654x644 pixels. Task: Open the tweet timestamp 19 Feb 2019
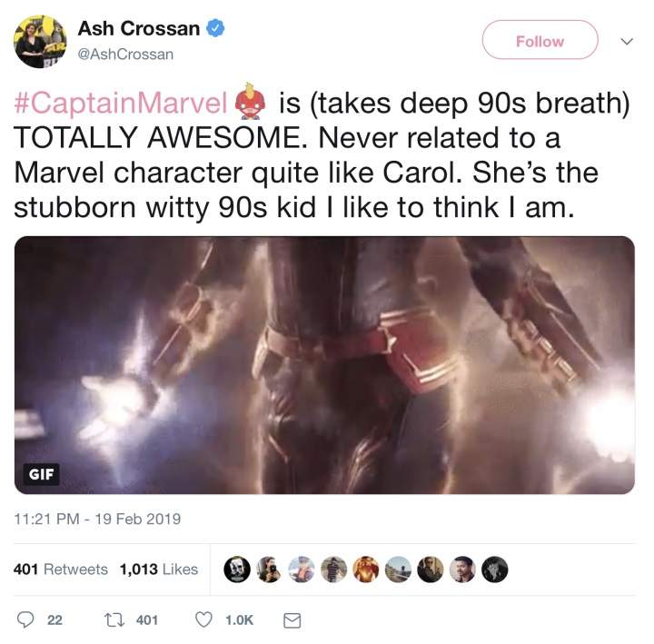(97, 520)
